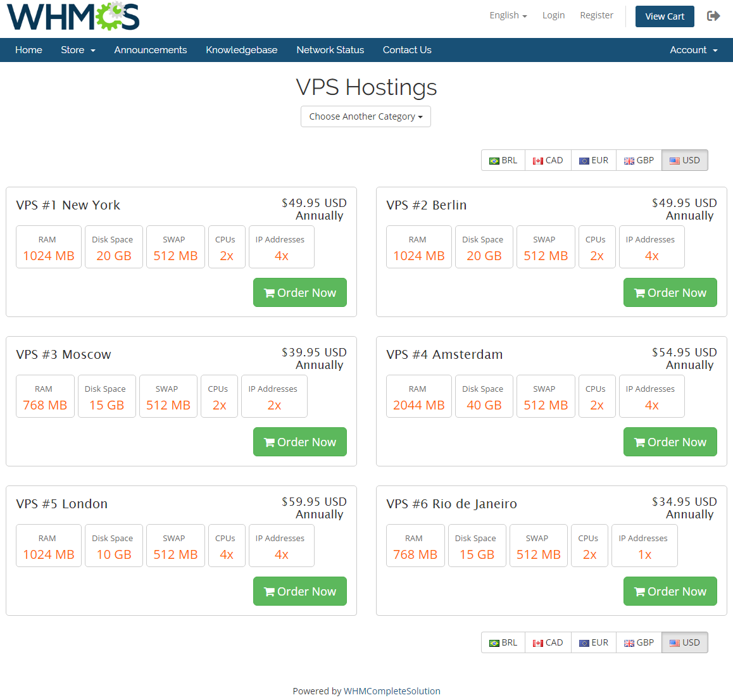Open Knowledgebase page

pyautogui.click(x=242, y=50)
